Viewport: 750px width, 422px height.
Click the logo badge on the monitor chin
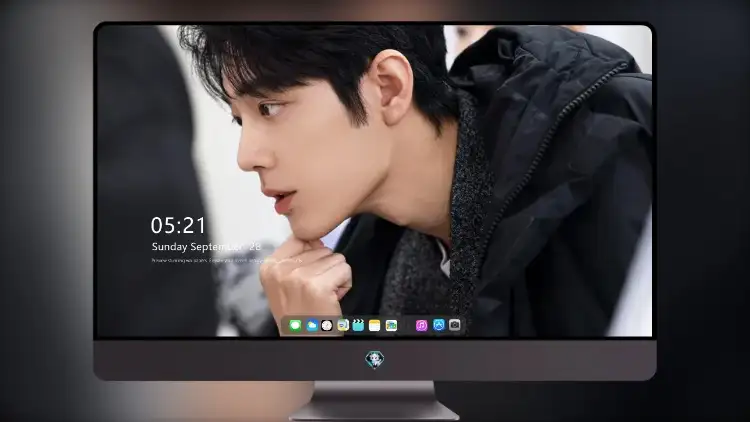click(x=375, y=359)
